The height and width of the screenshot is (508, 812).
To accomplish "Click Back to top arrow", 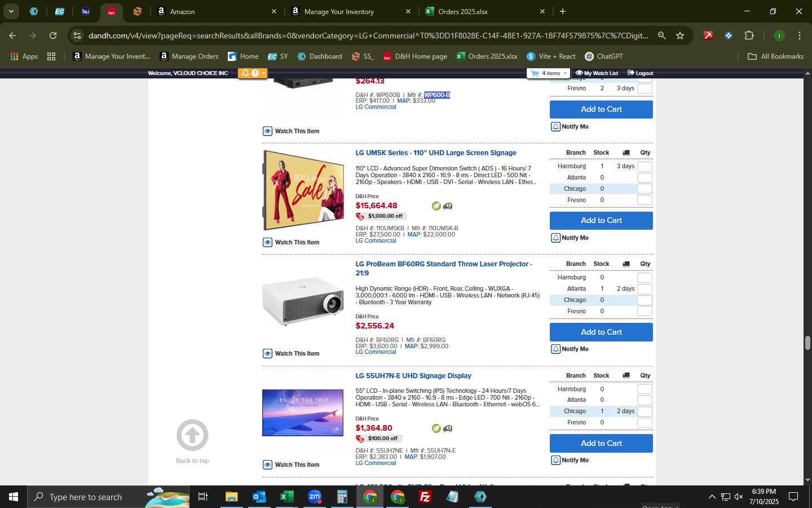I will 192,435.
